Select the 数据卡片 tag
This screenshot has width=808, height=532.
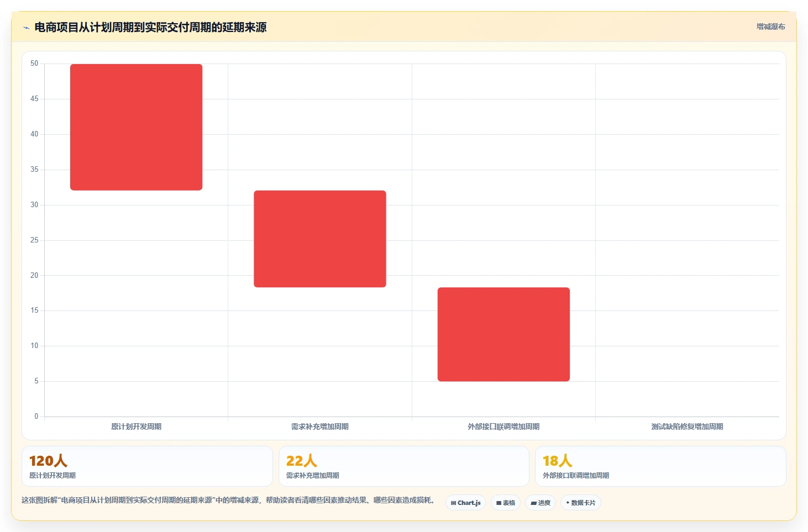[581, 503]
